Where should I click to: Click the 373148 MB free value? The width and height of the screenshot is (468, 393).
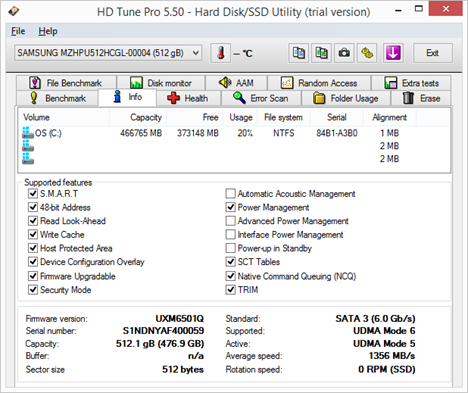coord(198,133)
